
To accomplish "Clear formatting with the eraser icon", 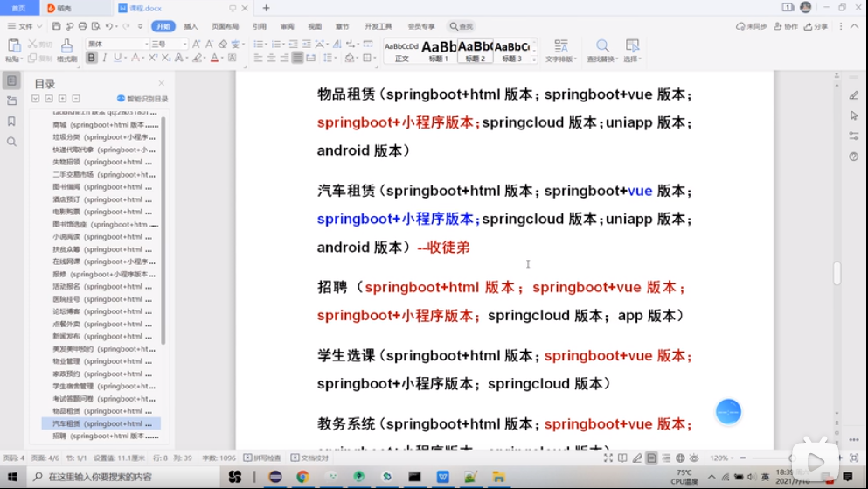I will click(223, 44).
